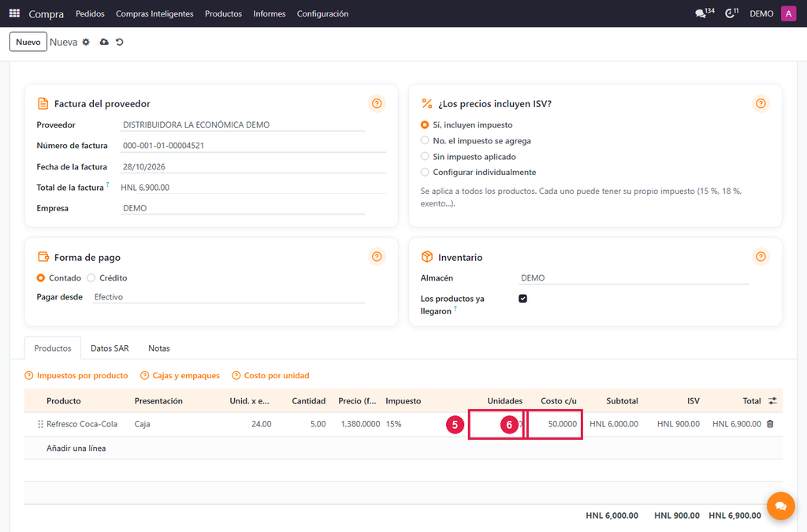This screenshot has width=807, height=532.
Task: Switch to the Datos SAR tab
Action: 110,348
